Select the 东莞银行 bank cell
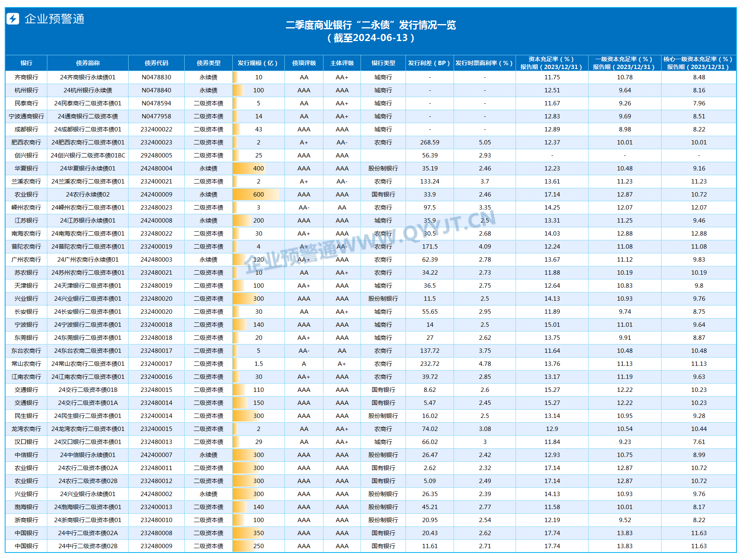 (x=26, y=338)
